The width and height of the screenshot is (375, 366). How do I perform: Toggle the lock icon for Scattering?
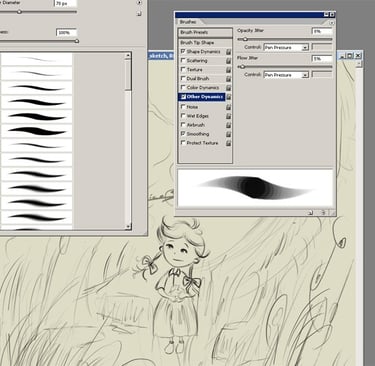click(x=228, y=61)
